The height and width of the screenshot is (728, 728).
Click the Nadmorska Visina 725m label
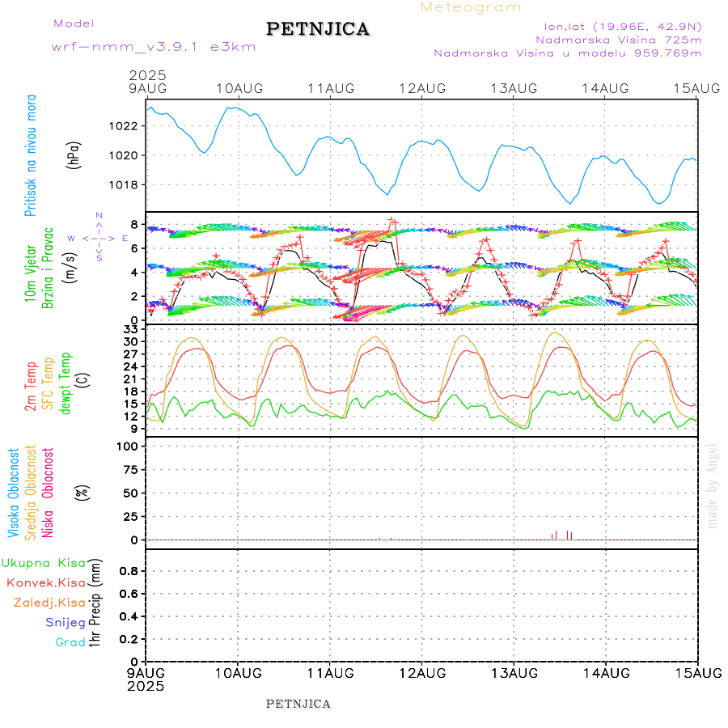pos(618,39)
